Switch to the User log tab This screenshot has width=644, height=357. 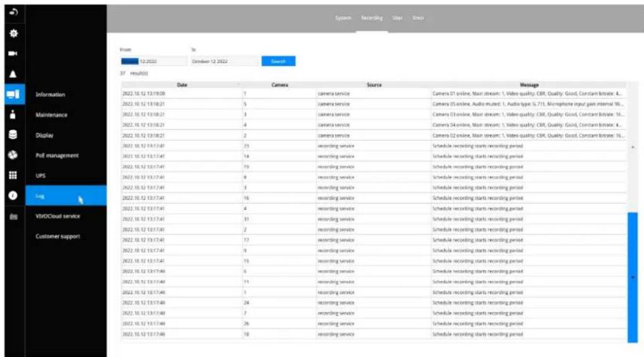click(397, 17)
